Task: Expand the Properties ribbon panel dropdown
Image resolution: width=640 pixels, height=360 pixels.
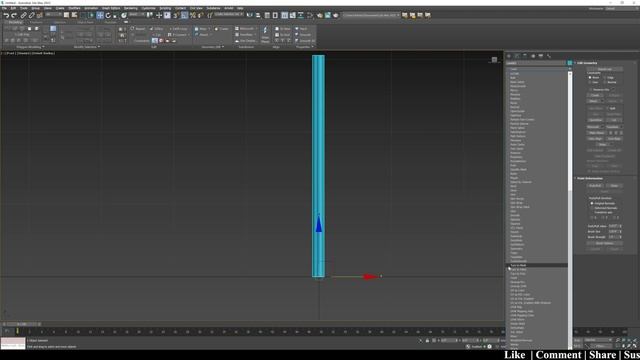Action: (x=305, y=47)
